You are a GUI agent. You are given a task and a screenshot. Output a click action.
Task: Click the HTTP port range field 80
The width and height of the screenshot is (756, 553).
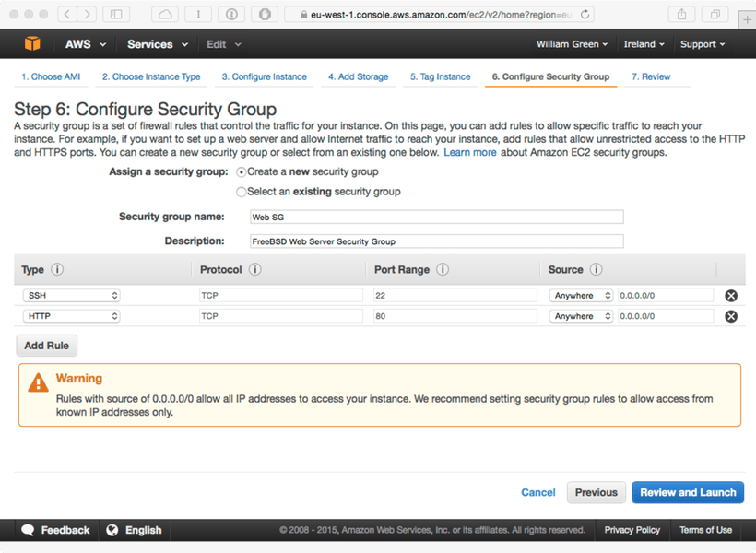tap(455, 316)
